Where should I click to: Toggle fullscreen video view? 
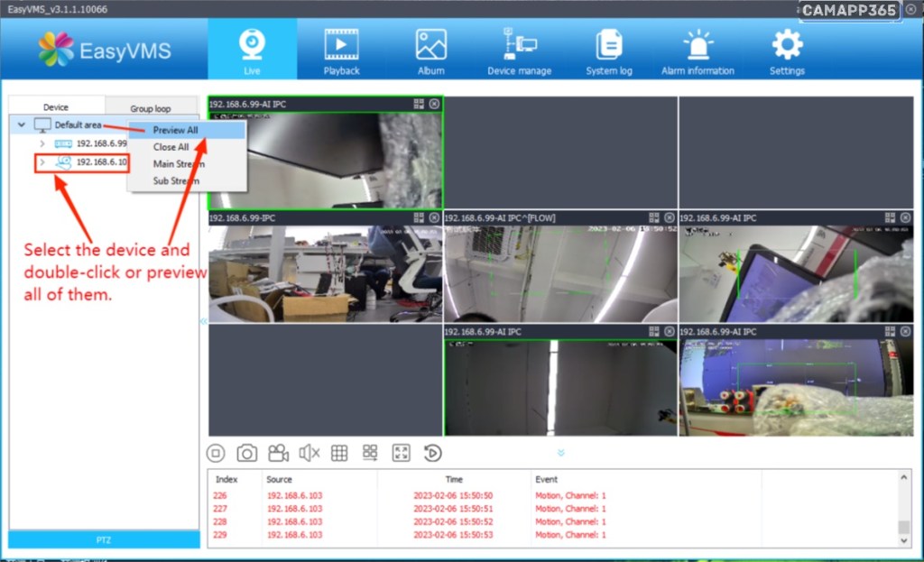click(x=402, y=453)
